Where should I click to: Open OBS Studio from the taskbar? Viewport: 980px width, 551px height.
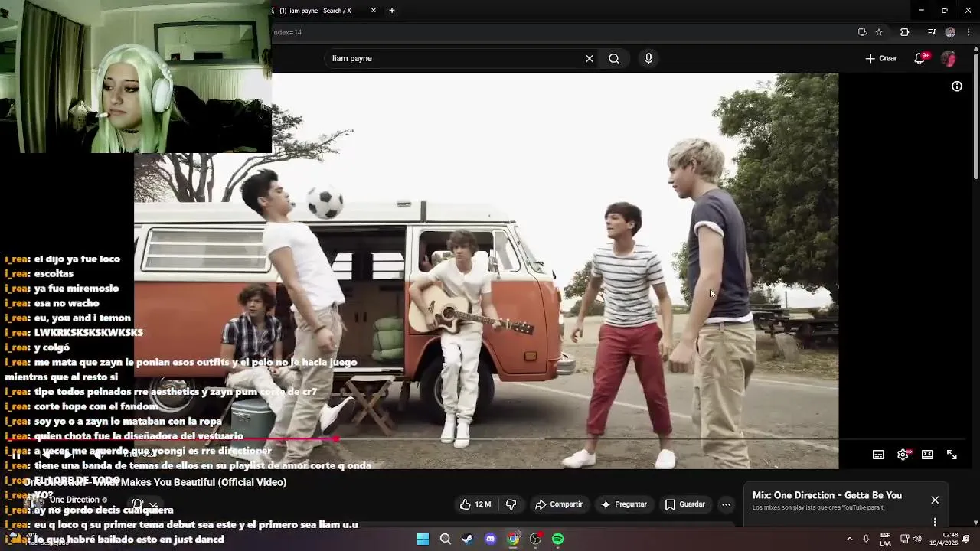point(535,539)
